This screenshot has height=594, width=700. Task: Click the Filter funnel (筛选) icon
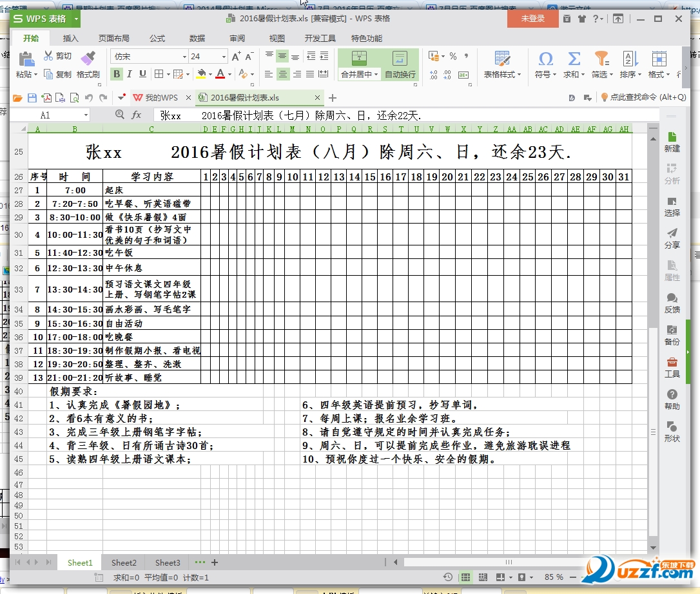pos(602,59)
